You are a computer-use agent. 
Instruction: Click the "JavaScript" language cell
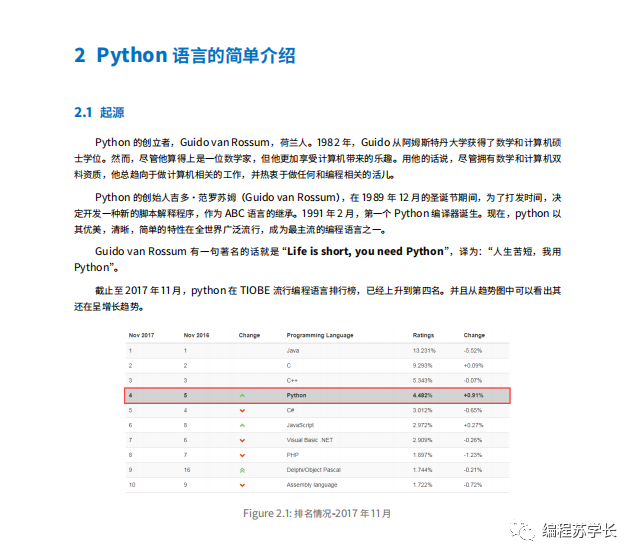[300, 425]
